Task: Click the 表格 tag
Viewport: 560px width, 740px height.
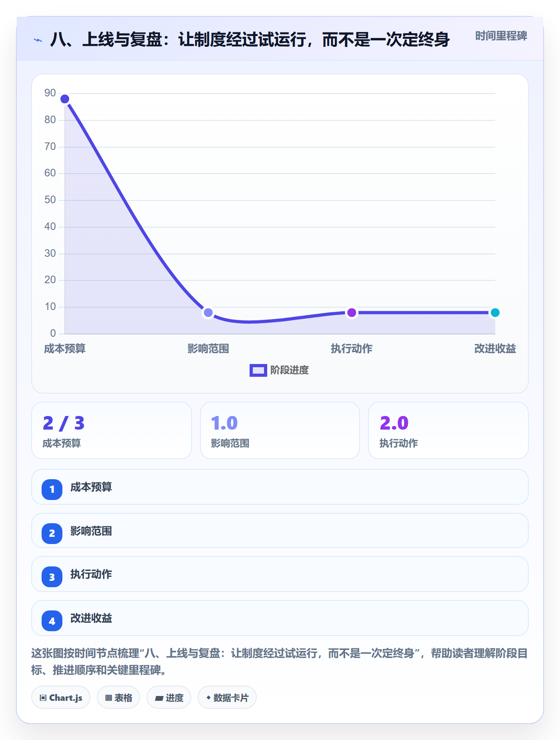Action: (118, 698)
